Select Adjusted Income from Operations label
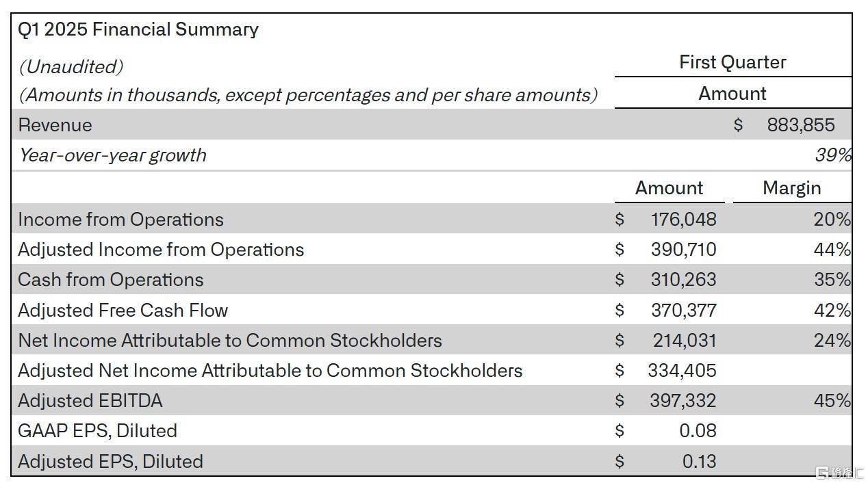The image size is (868, 485). 161,250
